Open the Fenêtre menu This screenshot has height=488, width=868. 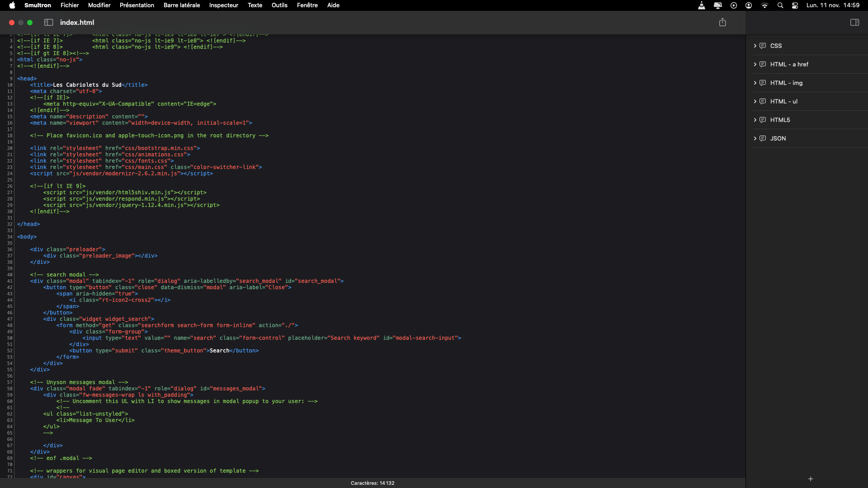[307, 5]
